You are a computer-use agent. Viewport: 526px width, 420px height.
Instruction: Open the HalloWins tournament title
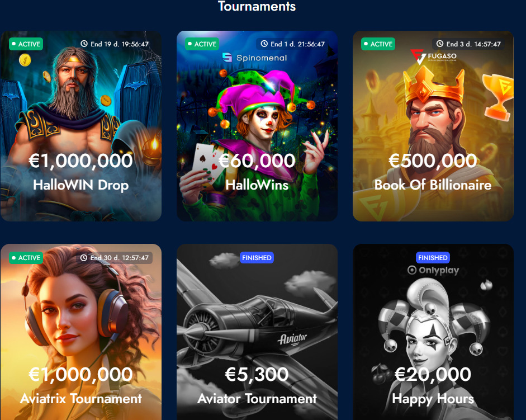tap(257, 185)
